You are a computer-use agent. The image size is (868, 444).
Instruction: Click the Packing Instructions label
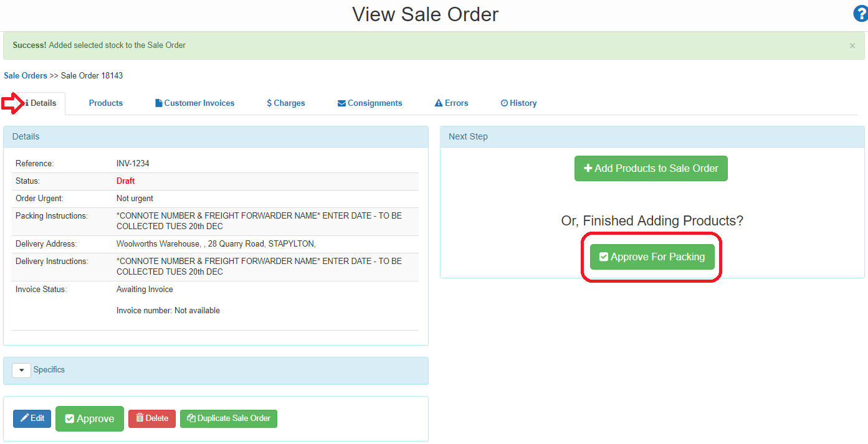pos(52,216)
